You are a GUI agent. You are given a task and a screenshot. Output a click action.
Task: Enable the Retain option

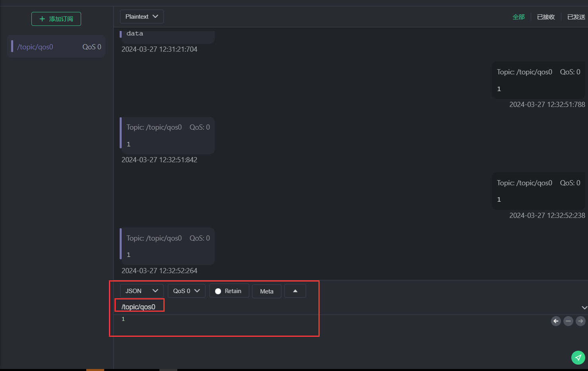pos(229,291)
